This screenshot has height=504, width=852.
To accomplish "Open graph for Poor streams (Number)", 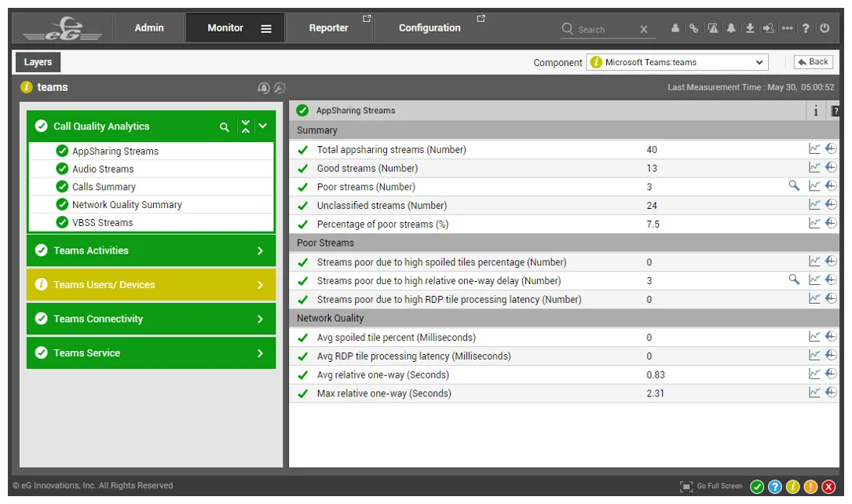I will [814, 186].
